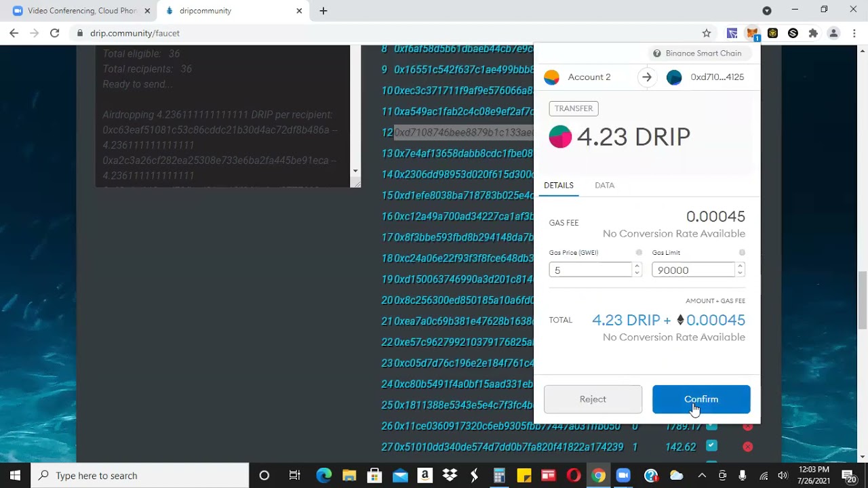The height and width of the screenshot is (488, 868).
Task: Click inside the Gas Limit input field
Action: [694, 270]
